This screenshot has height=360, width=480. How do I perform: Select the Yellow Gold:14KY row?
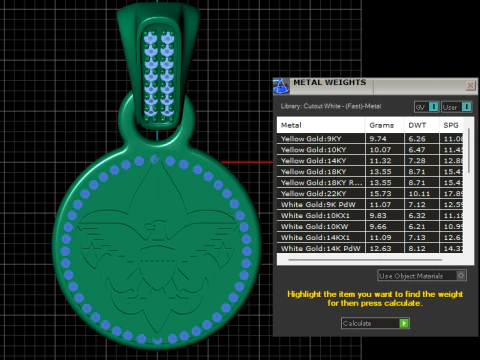click(x=370, y=161)
